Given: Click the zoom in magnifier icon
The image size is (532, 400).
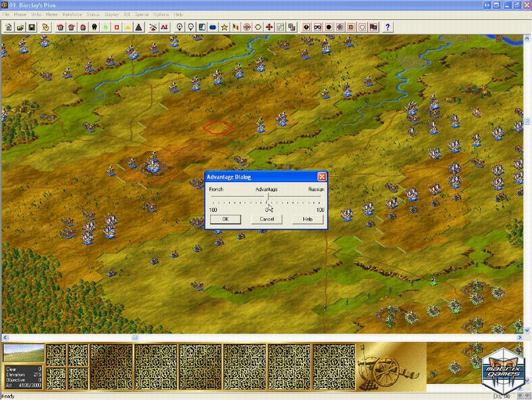Looking at the screenshot, I should pos(179,27).
